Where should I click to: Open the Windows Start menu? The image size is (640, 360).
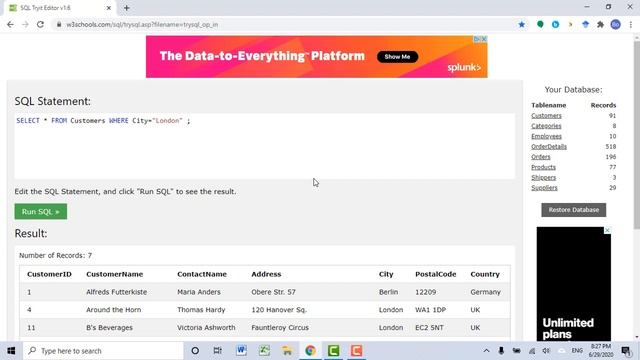pos(11,351)
